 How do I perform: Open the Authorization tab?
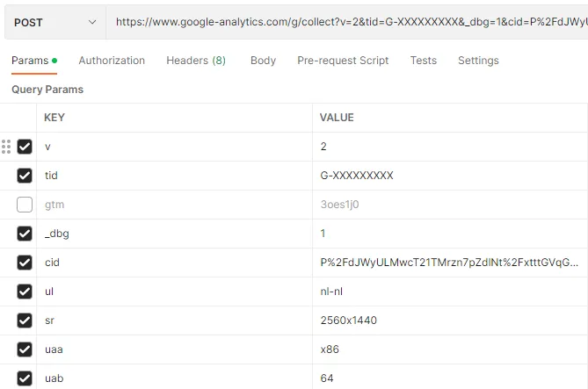pyautogui.click(x=112, y=61)
